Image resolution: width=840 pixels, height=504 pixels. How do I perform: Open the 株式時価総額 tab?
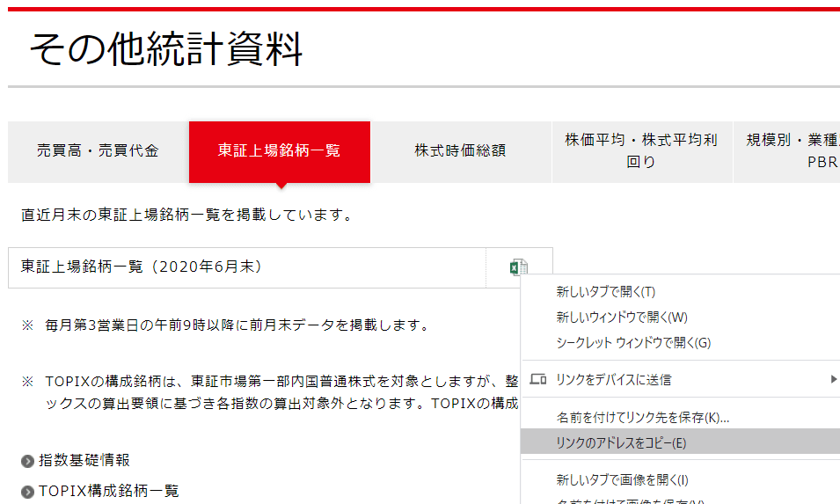[x=460, y=151]
